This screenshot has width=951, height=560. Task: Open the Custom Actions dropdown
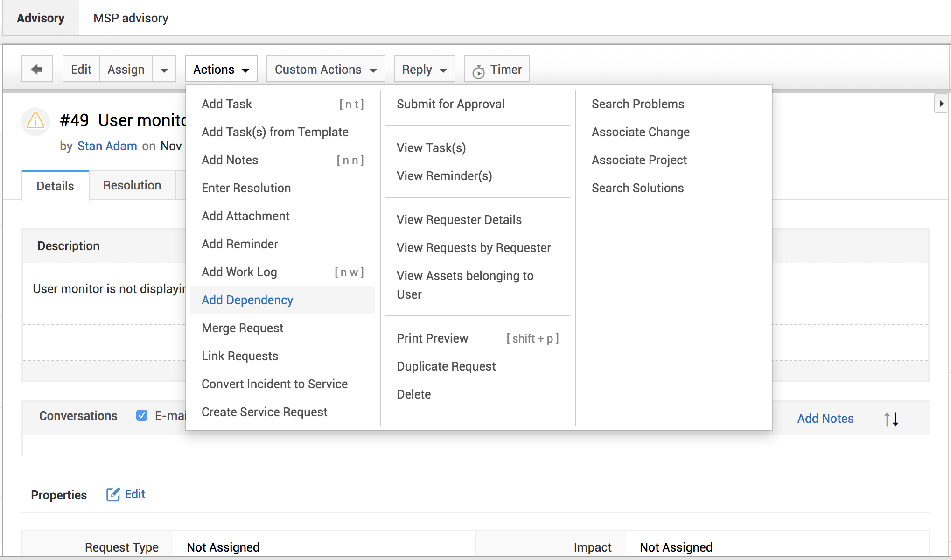click(x=325, y=69)
